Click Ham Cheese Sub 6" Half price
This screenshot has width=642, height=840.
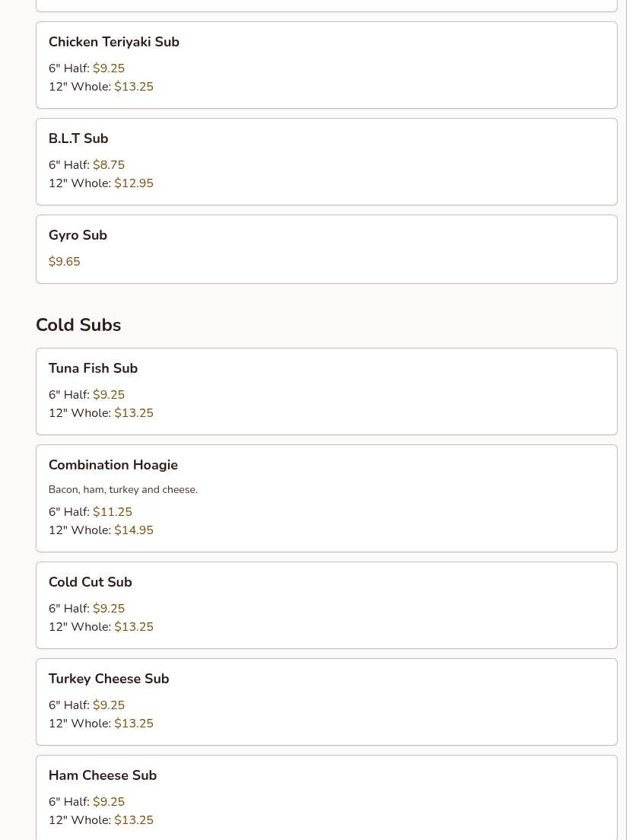109,801
